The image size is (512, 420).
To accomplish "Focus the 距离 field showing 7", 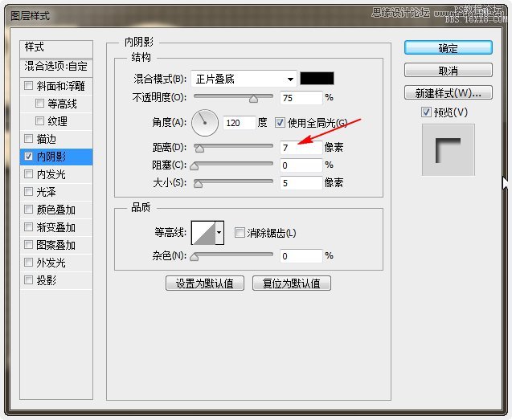I will pyautogui.click(x=301, y=148).
